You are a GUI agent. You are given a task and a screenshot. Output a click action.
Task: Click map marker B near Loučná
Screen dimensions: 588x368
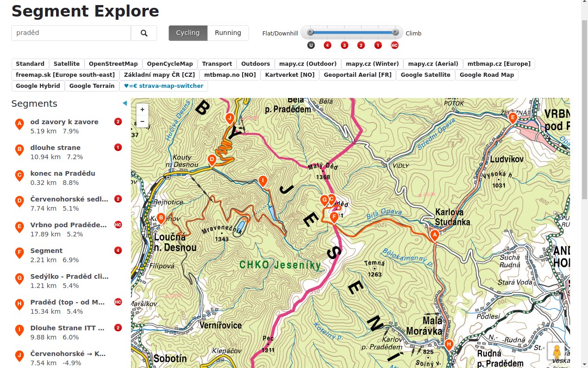pyautogui.click(x=161, y=218)
